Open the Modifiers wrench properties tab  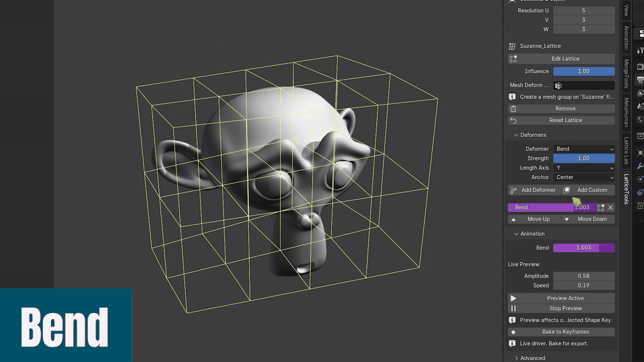[x=640, y=166]
